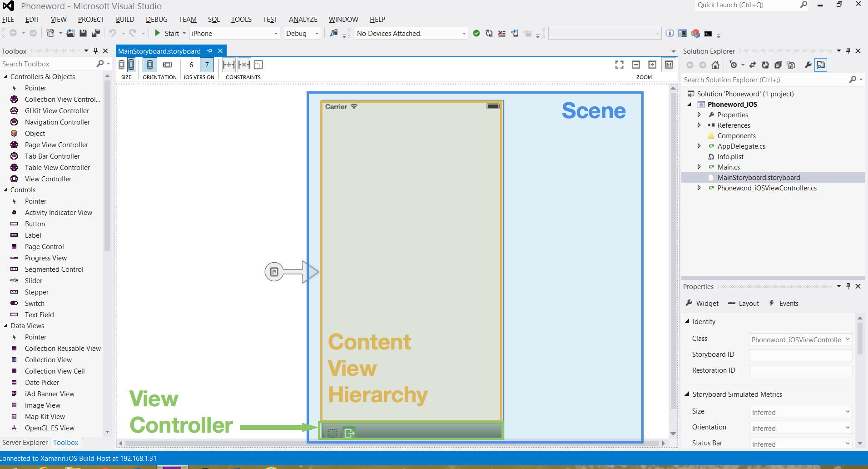Image resolution: width=868 pixels, height=469 pixels.
Task: Click the wrench Properties icon in Solution Explorer
Action: point(808,65)
